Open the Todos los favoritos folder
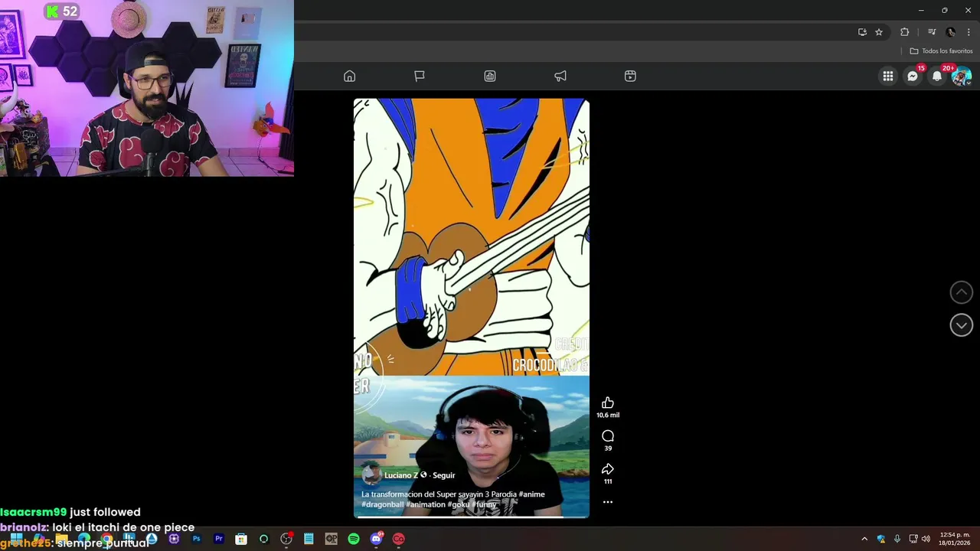 (941, 51)
